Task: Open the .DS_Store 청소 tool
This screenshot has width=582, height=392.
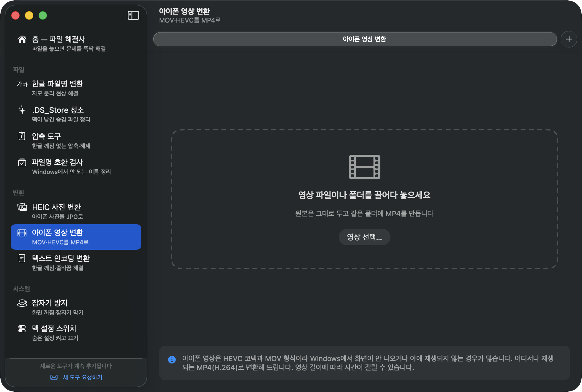Action: click(x=76, y=114)
